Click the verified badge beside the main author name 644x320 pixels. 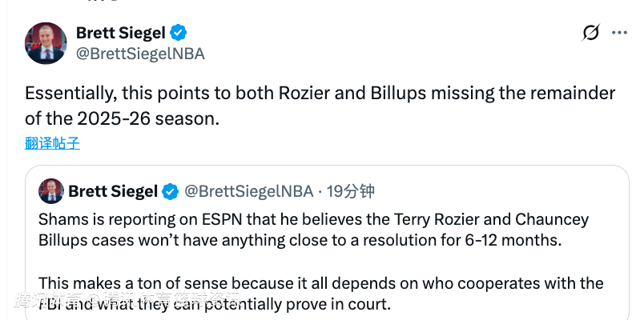179,33
